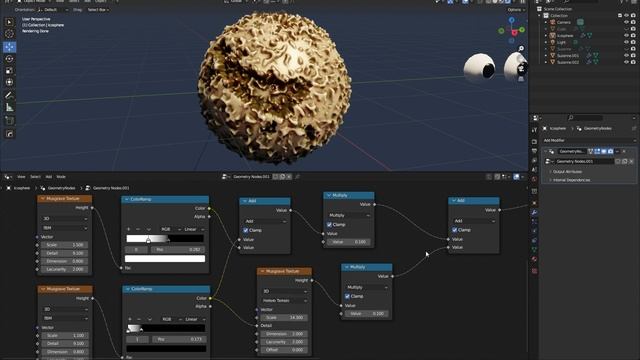
Task: Open the Drag Select Box dropdown
Action: (98, 9)
